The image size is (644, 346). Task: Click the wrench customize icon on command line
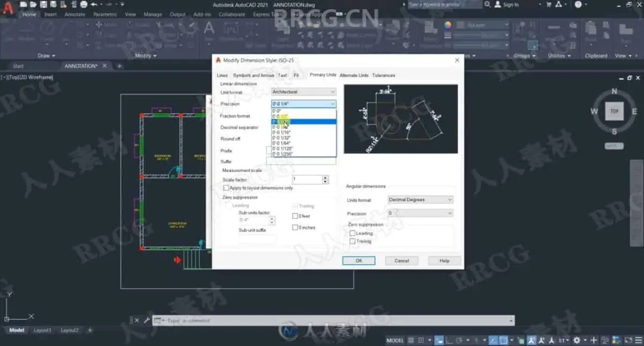(146, 320)
